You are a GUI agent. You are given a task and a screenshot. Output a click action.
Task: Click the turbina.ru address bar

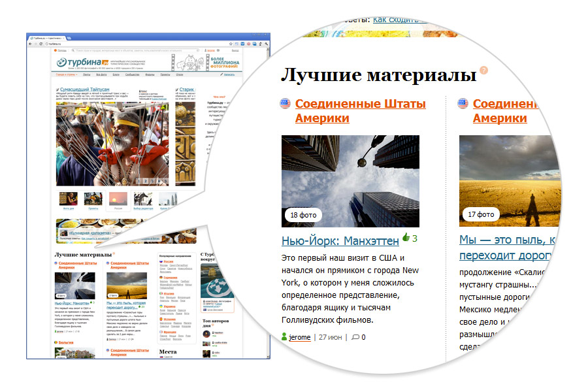coord(137,44)
